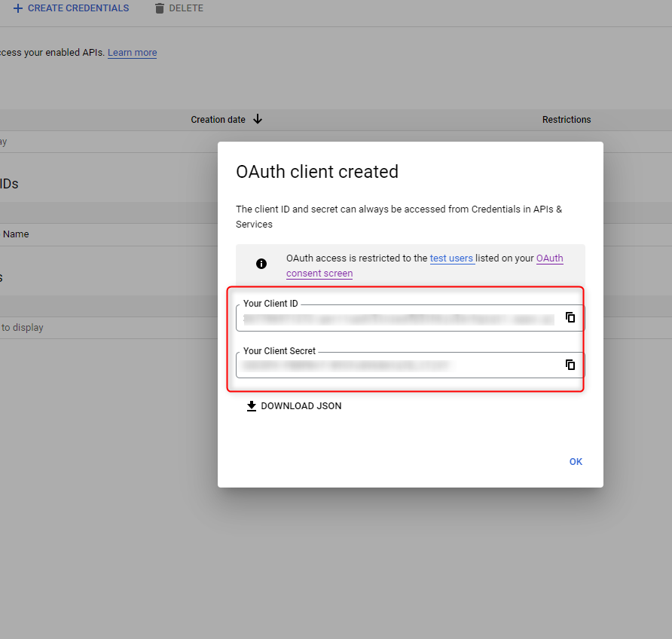Click the DOWNLOAD JSON button label
The height and width of the screenshot is (639, 672).
pyautogui.click(x=301, y=406)
